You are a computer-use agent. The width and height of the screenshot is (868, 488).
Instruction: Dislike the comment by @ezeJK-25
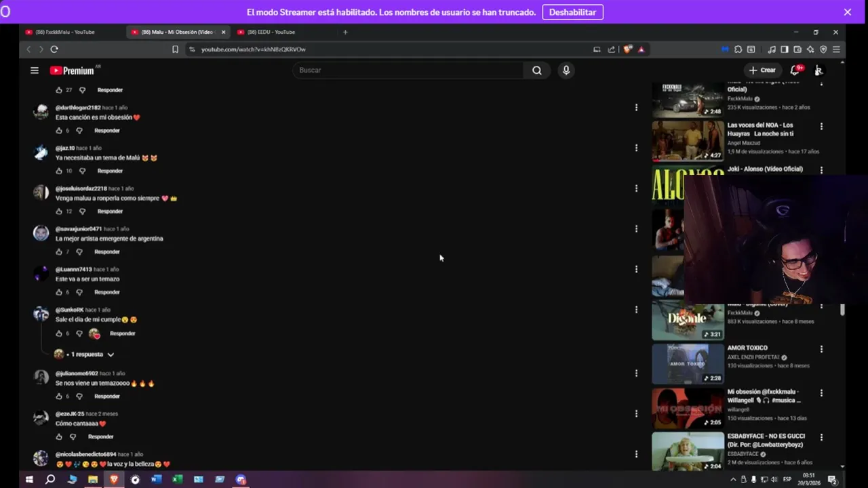[73, 436]
